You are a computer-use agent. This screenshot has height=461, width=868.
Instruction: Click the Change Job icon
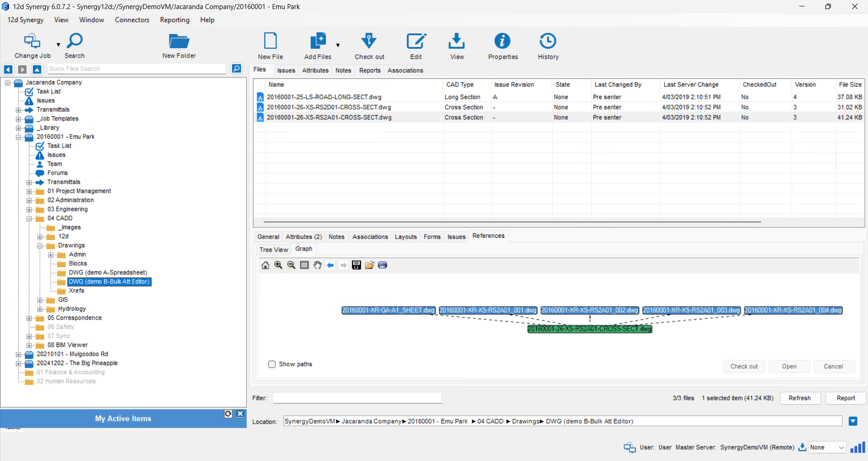click(32, 41)
